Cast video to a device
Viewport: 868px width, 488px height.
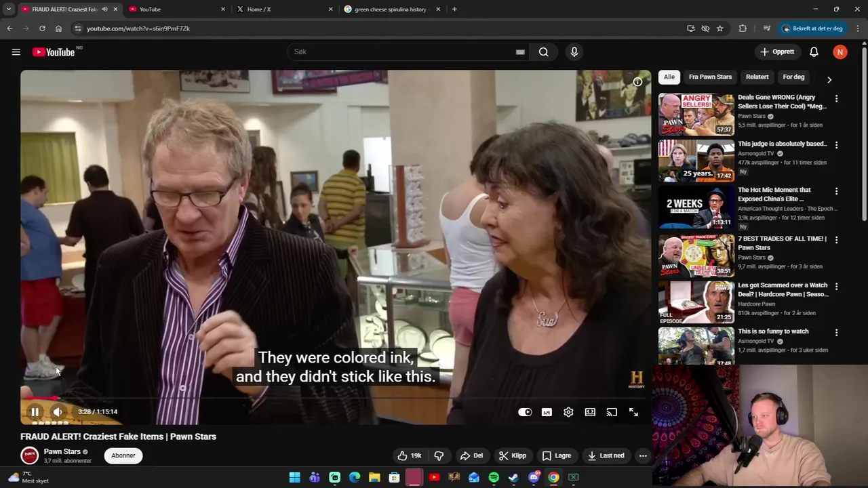(612, 412)
